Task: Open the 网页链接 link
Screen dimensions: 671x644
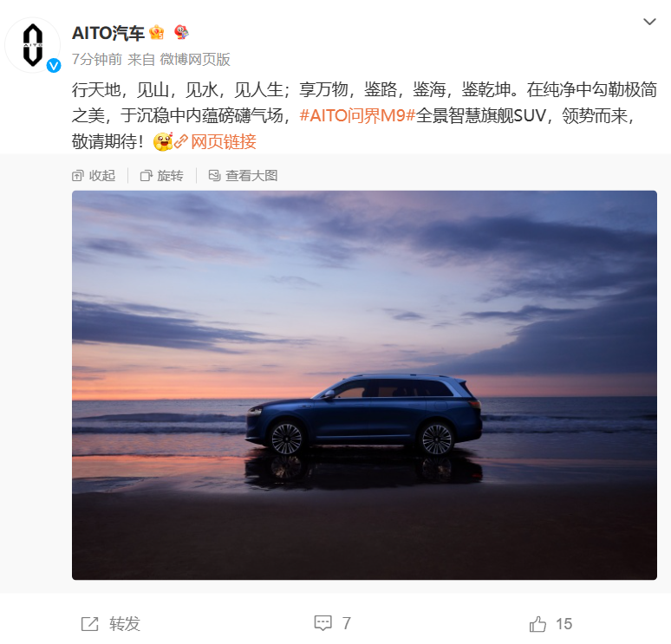Action: coord(224,141)
